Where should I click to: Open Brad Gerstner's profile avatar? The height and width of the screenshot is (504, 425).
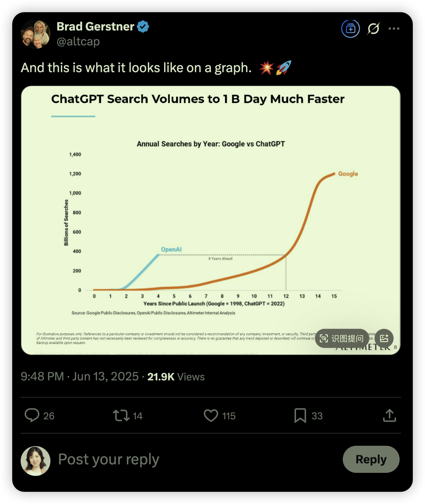[x=36, y=34]
